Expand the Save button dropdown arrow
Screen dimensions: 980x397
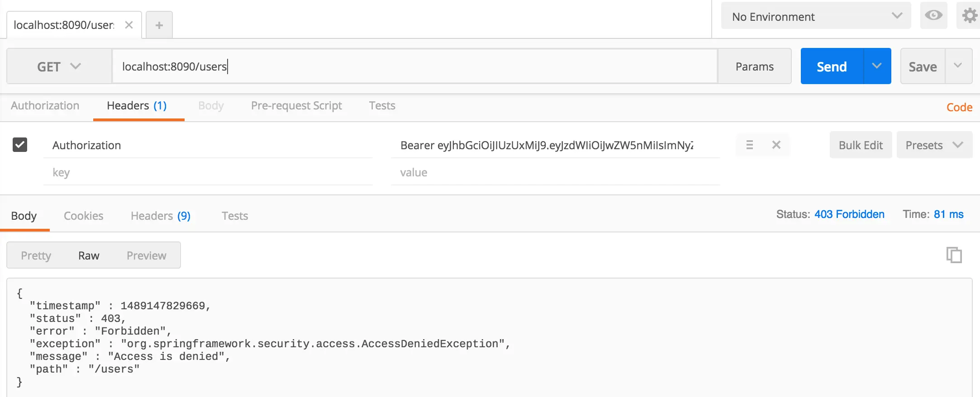pos(958,66)
